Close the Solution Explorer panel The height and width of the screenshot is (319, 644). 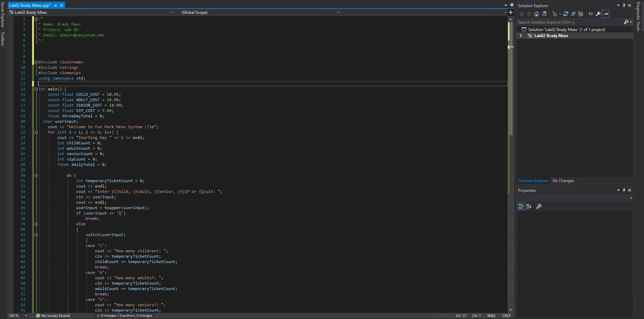point(630,5)
